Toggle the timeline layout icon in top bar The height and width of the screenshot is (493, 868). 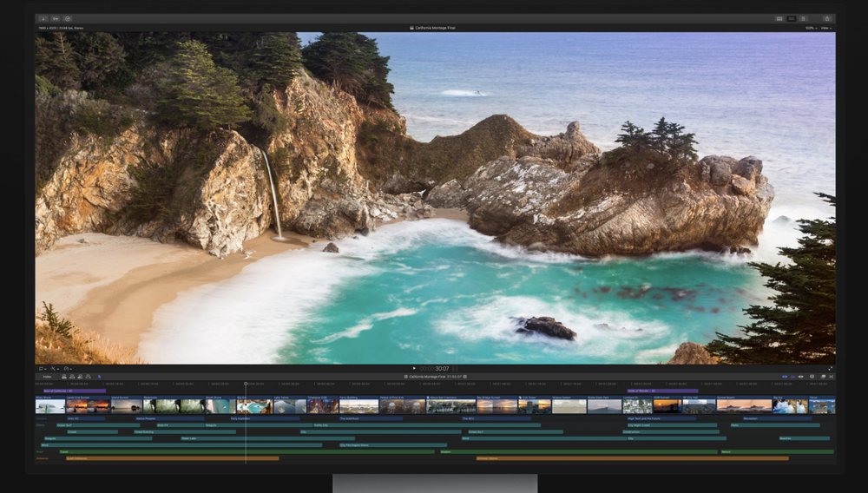(x=792, y=18)
